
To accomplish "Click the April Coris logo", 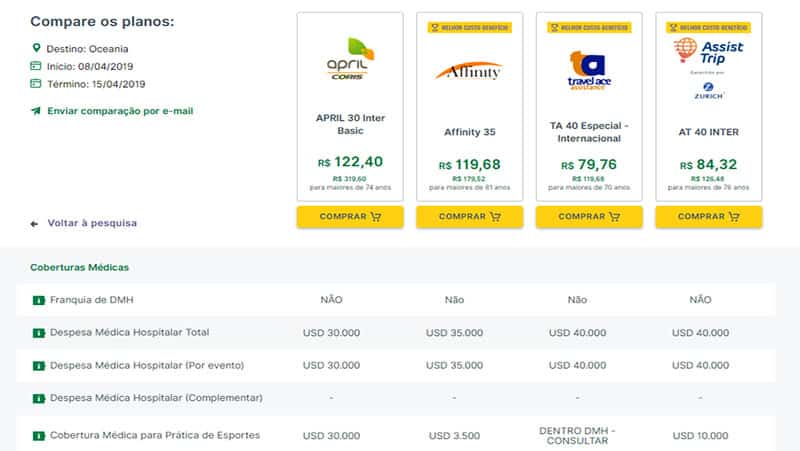I will tap(350, 59).
